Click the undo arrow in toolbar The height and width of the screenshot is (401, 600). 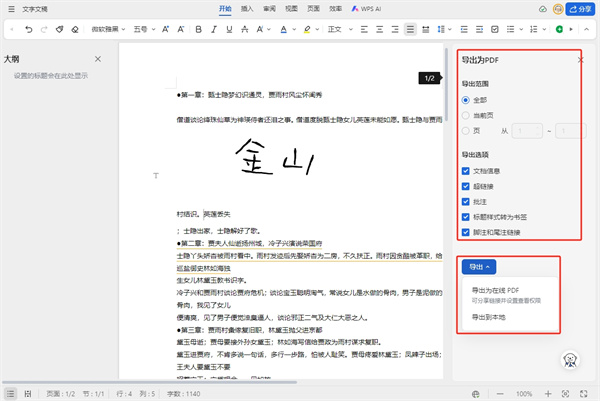click(x=28, y=30)
